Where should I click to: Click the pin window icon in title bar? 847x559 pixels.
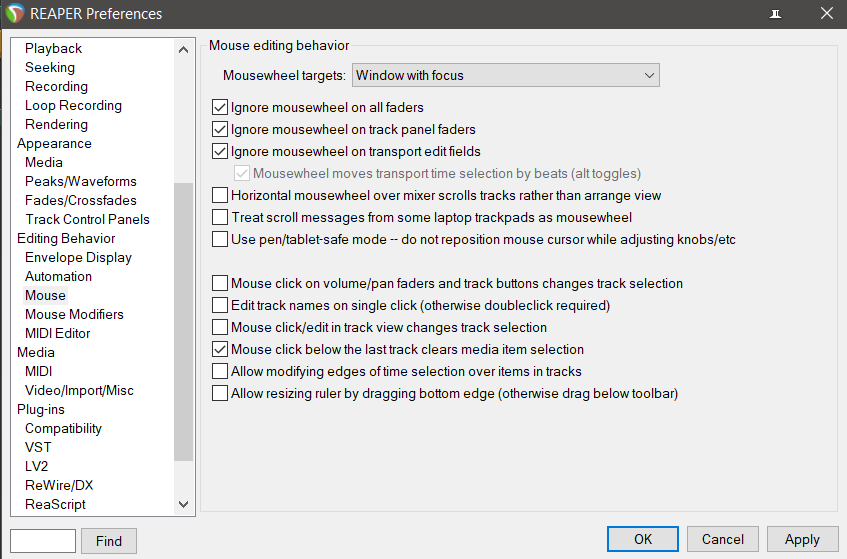click(x=775, y=14)
